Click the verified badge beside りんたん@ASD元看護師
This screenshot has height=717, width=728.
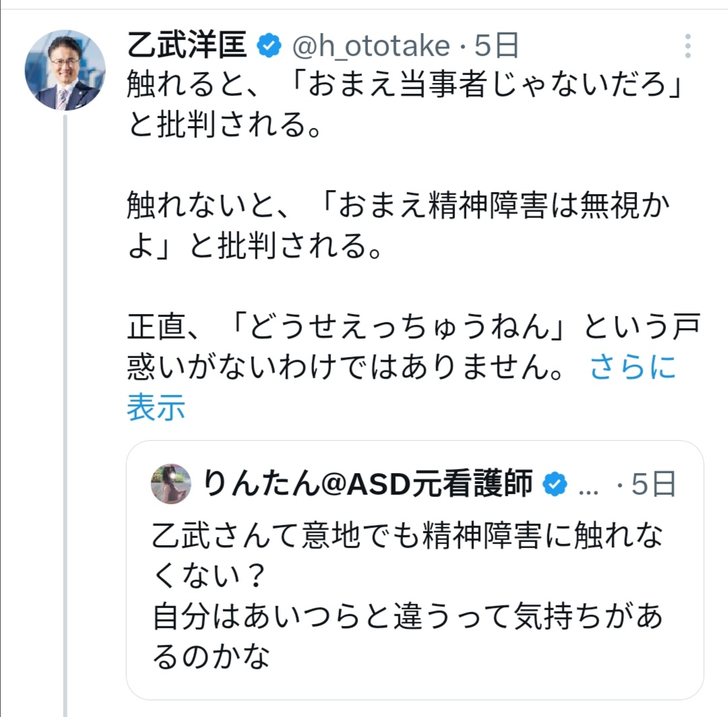pos(555,484)
